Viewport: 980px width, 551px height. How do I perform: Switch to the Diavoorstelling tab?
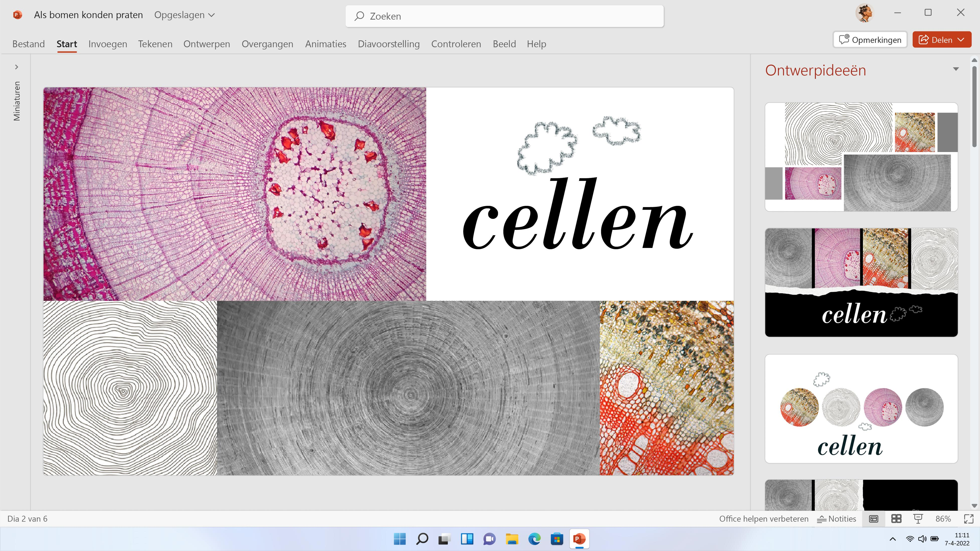pyautogui.click(x=389, y=44)
